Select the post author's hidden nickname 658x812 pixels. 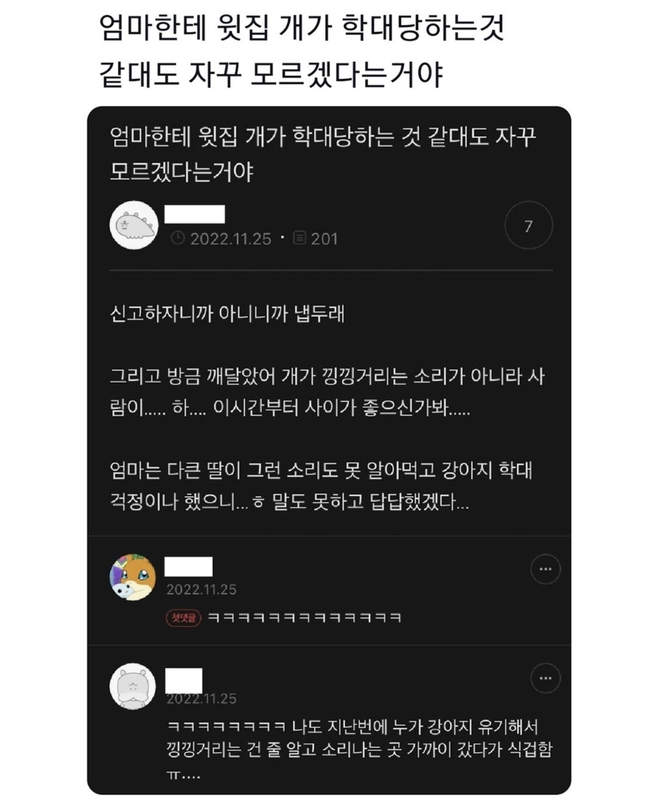[x=194, y=214]
